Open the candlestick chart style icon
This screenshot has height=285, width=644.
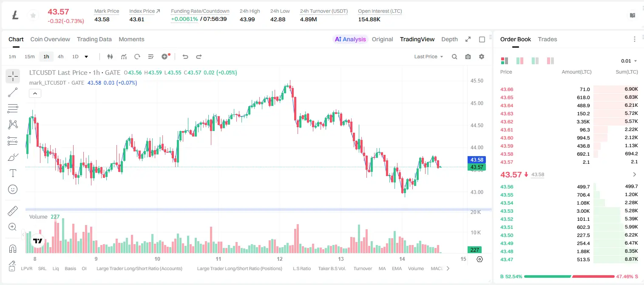(x=110, y=57)
